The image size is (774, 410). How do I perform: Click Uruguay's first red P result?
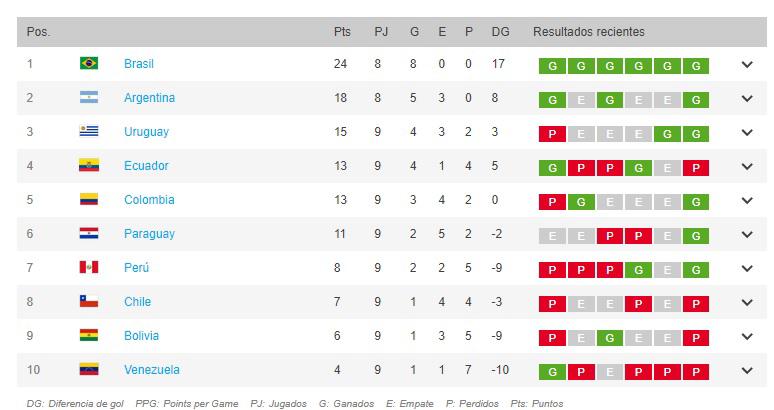[x=550, y=134]
